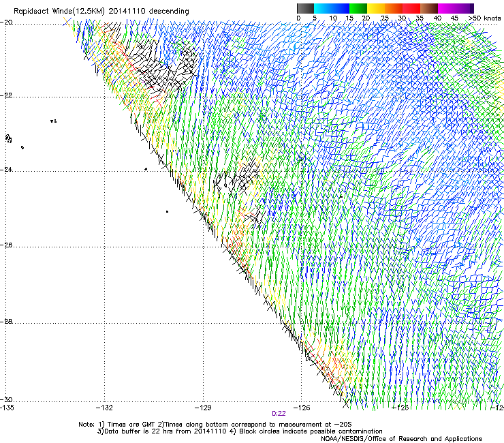Click the magenta-purple 40-50 knots legend segment
504x443 pixels.
pos(456,8)
